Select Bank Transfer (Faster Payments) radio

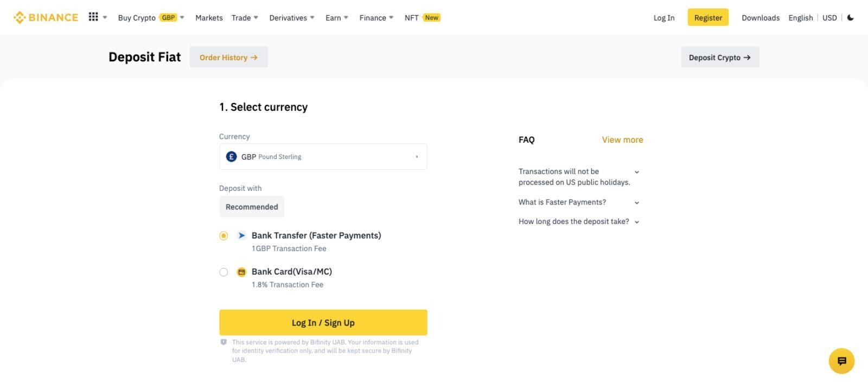click(x=224, y=235)
